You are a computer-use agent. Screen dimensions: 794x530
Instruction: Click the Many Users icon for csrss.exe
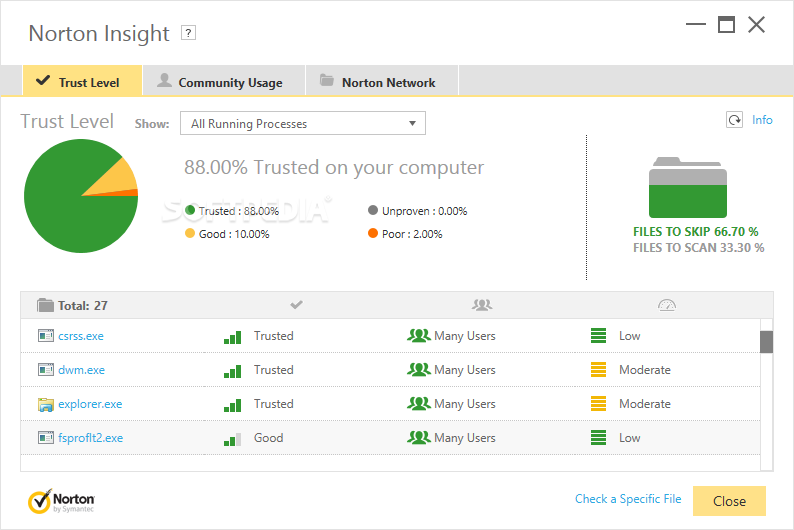pos(419,336)
